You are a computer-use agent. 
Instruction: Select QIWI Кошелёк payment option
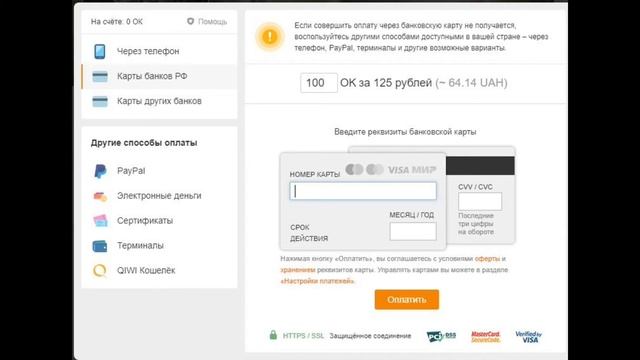coord(159,271)
